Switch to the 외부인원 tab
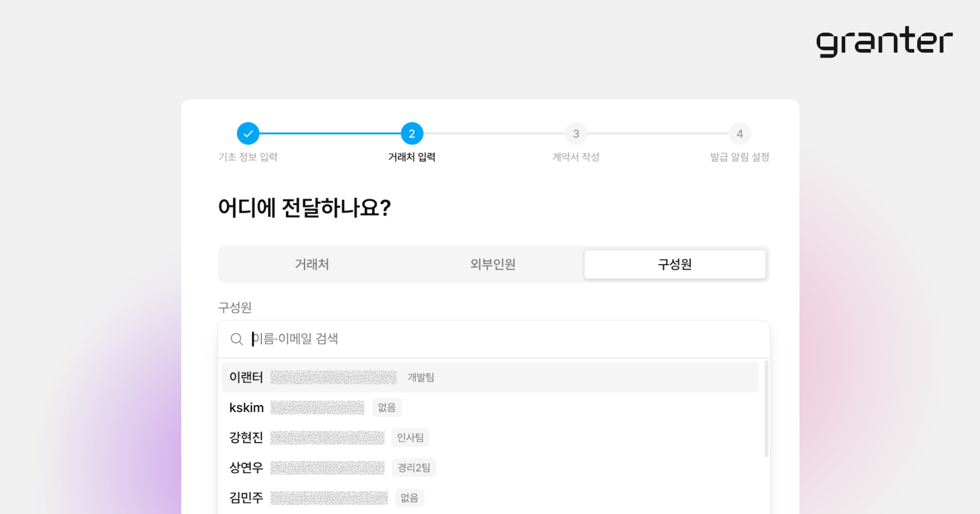The height and width of the screenshot is (514, 980). pos(493,264)
